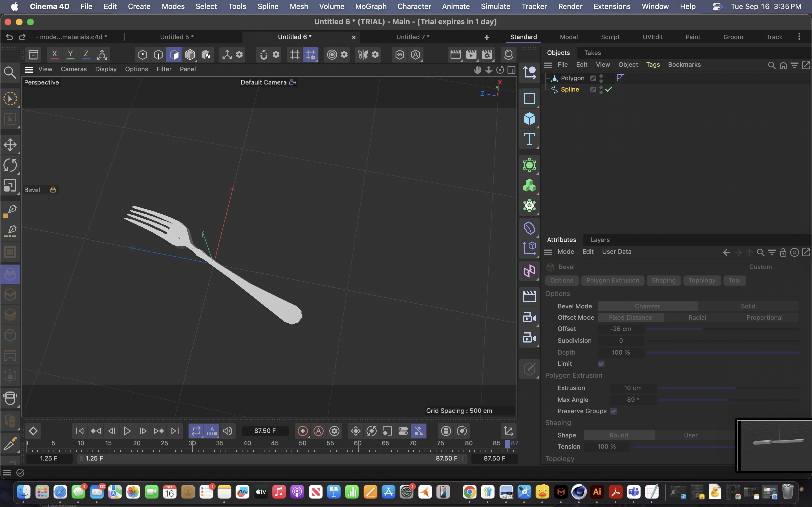The height and width of the screenshot is (507, 812).
Task: Choose Radial offset mode
Action: pos(697,317)
